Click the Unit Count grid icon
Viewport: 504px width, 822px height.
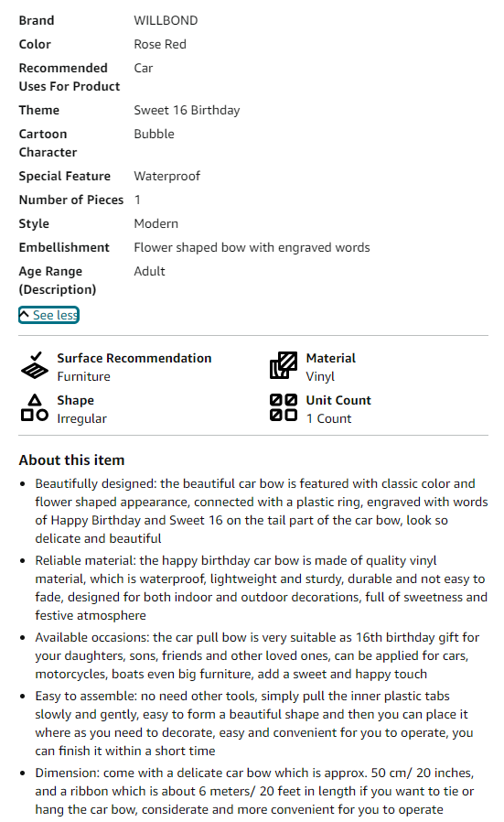(x=284, y=408)
